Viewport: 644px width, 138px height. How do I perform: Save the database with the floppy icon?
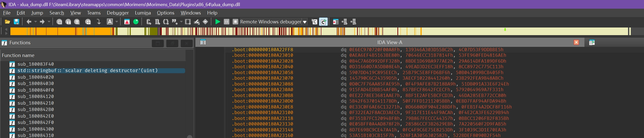[x=16, y=22]
